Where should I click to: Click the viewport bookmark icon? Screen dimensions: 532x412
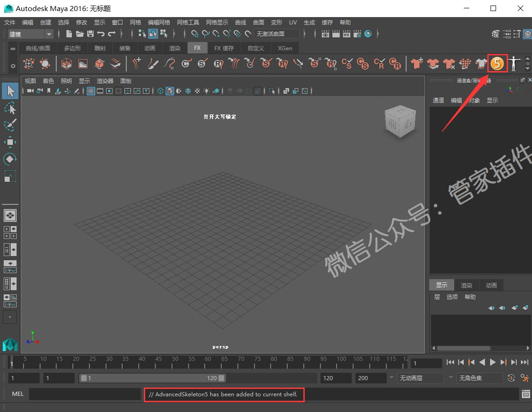[x=49, y=91]
